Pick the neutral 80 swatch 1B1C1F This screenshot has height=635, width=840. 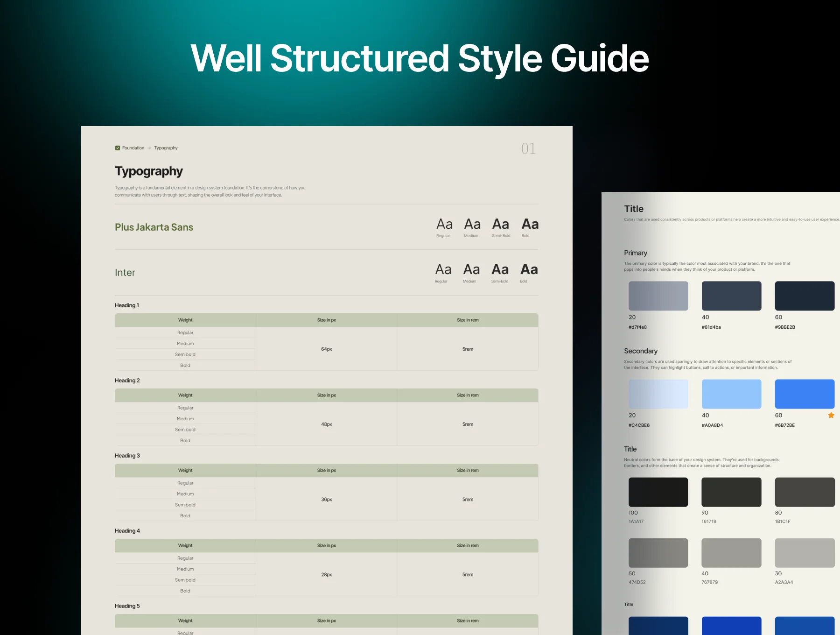(x=805, y=492)
